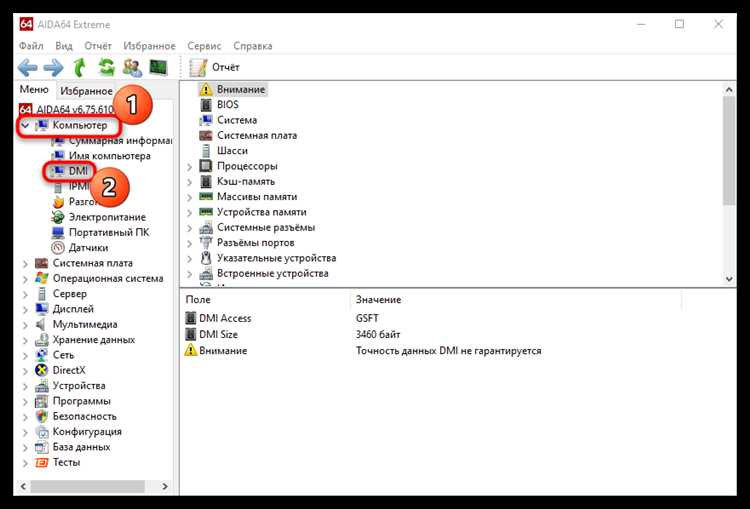Click the Операционная система Windows flag icon
Viewport: 750px width, 509px height.
pos(42,278)
